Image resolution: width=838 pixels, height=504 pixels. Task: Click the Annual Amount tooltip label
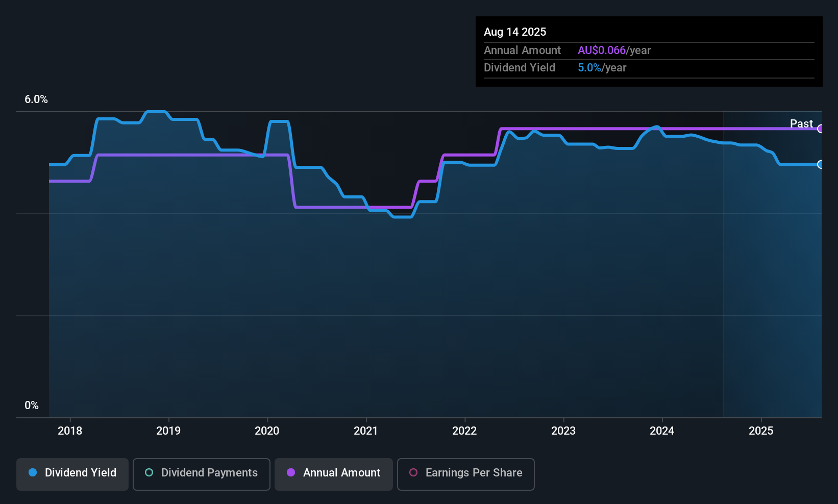(x=522, y=50)
